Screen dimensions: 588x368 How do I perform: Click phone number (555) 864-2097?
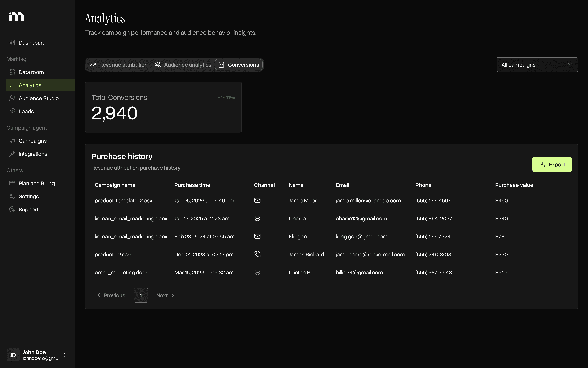pyautogui.click(x=434, y=219)
